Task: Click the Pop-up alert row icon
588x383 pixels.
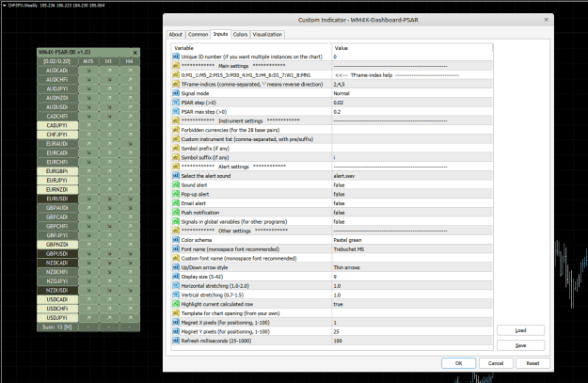Action: [x=176, y=194]
